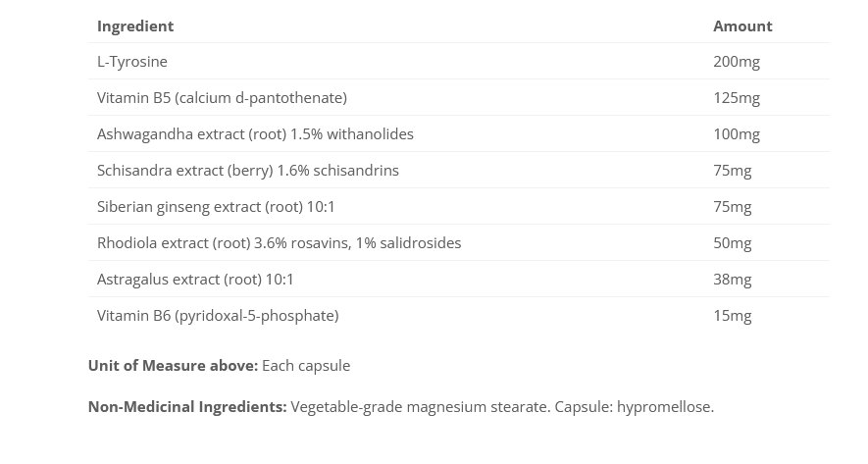Click the 100mg amount value

pyautogui.click(x=736, y=134)
